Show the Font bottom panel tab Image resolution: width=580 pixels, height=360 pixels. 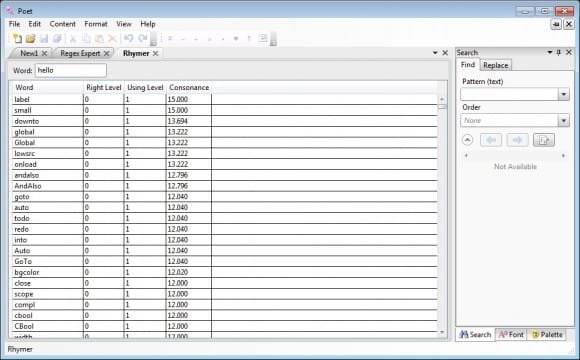pyautogui.click(x=511, y=335)
